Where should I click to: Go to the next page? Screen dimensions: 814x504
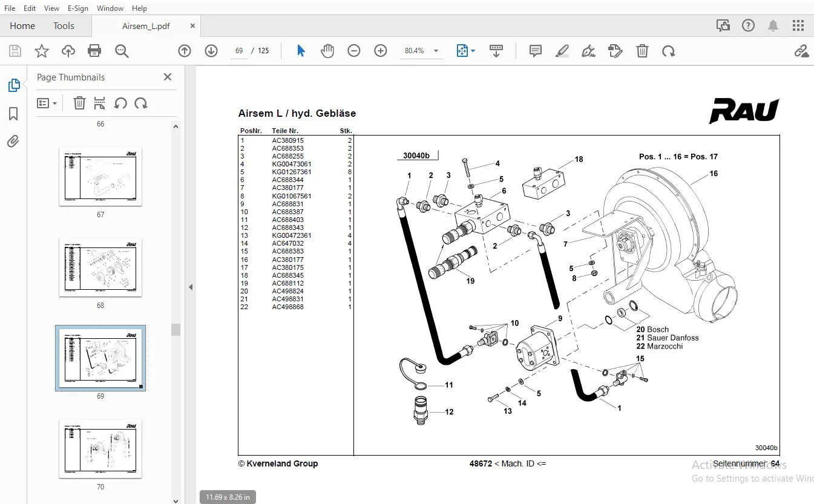click(211, 51)
